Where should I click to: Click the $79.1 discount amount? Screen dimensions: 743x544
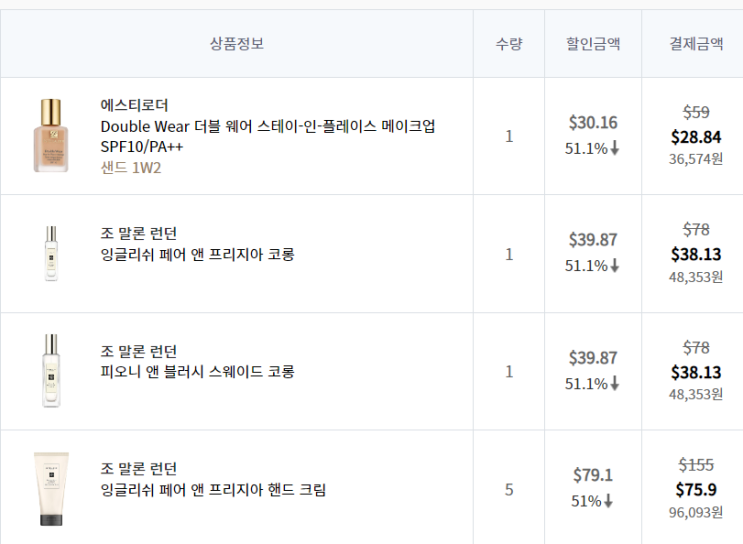click(x=593, y=475)
